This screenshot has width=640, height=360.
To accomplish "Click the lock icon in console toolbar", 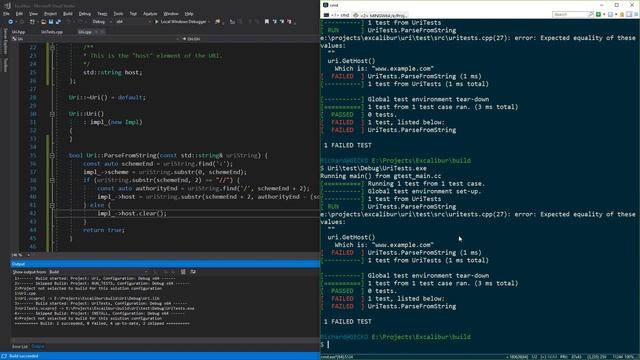I will (x=622, y=14).
